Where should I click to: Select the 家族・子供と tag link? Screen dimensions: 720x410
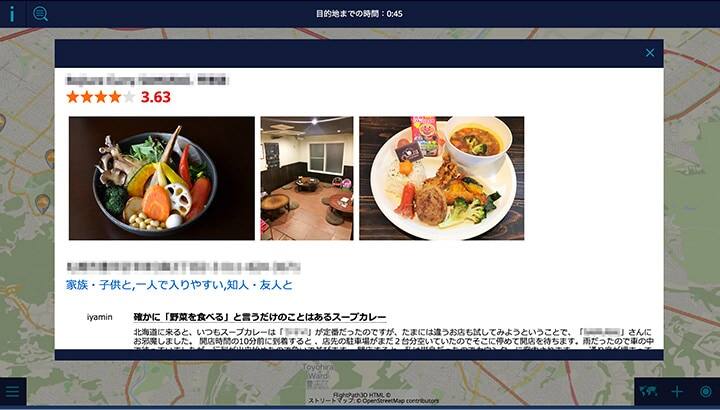point(99,285)
